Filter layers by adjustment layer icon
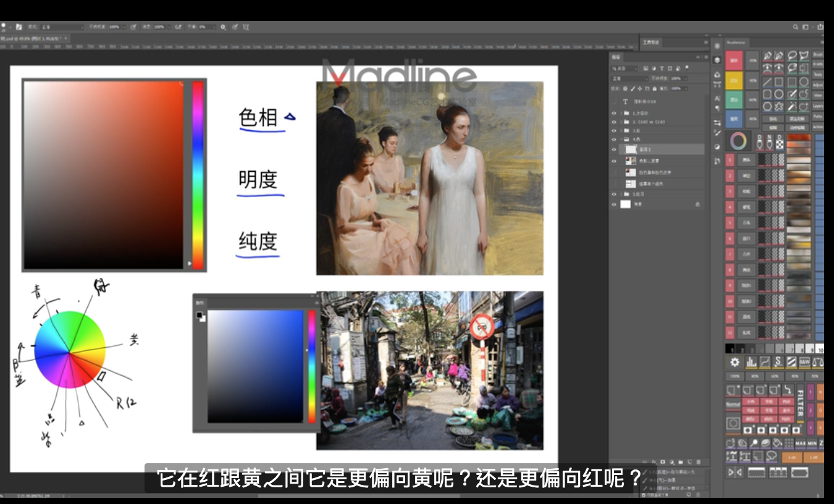Viewport: 840px width, 504px height. click(654, 69)
